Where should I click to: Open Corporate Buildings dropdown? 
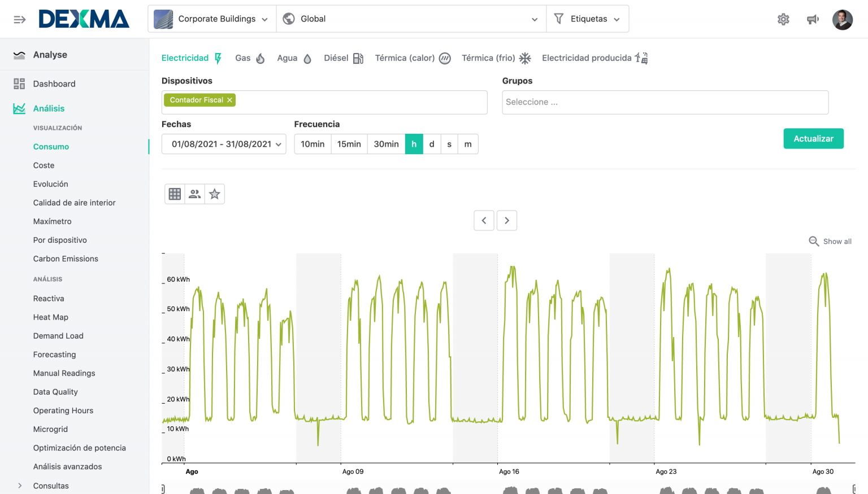[212, 19]
